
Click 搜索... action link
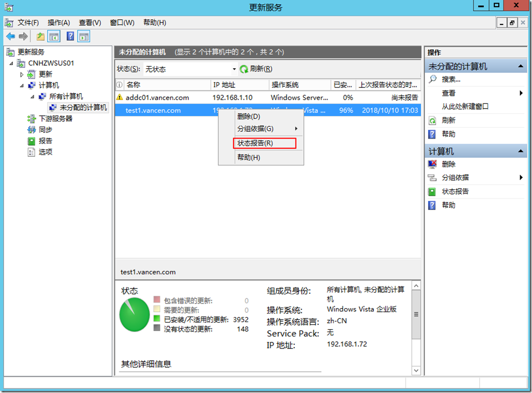pos(451,79)
